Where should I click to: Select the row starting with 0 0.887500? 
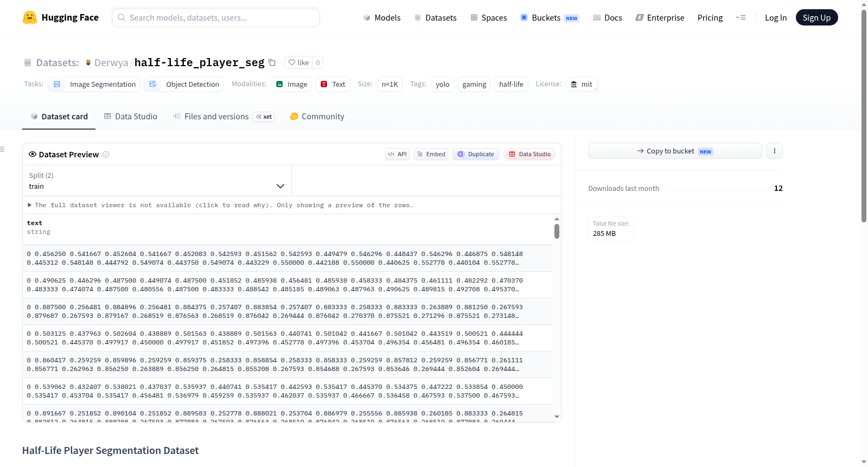click(x=288, y=311)
